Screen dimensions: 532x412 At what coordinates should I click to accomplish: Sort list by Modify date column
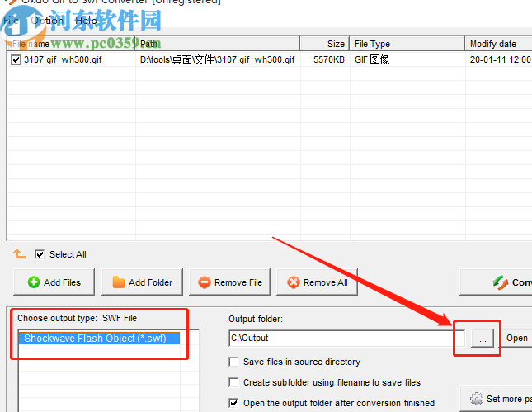499,44
